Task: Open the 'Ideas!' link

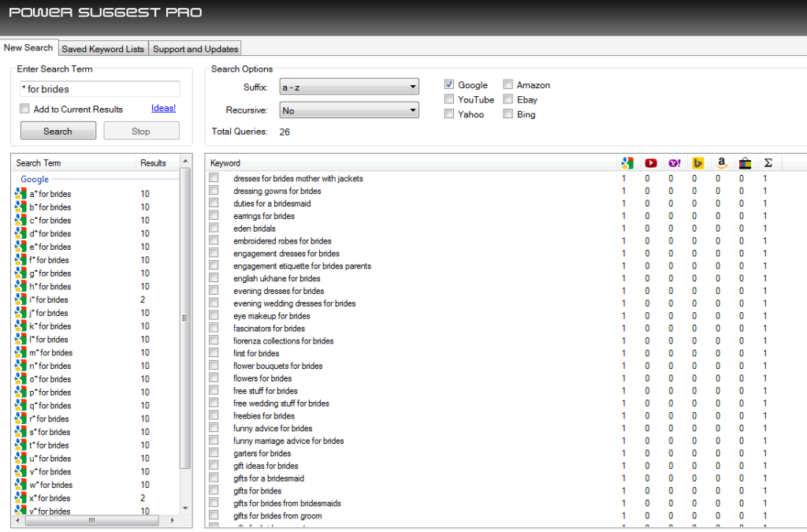Action: pyautogui.click(x=163, y=108)
